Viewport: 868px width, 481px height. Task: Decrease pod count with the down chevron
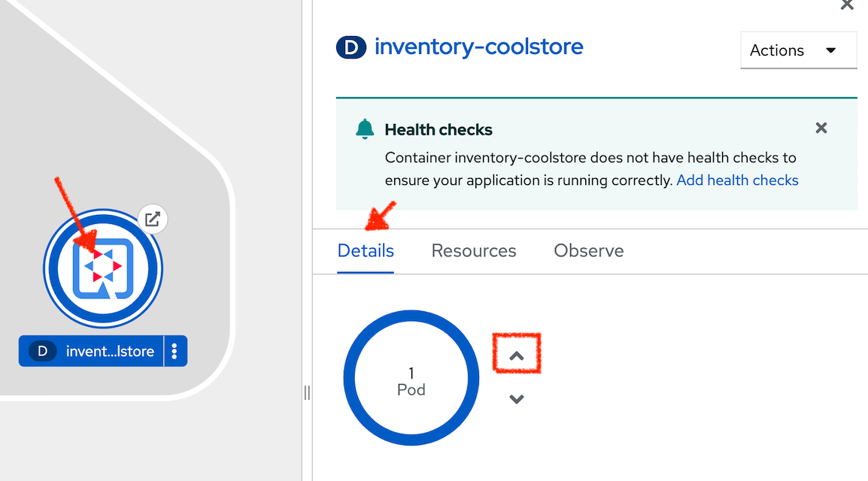tap(517, 399)
